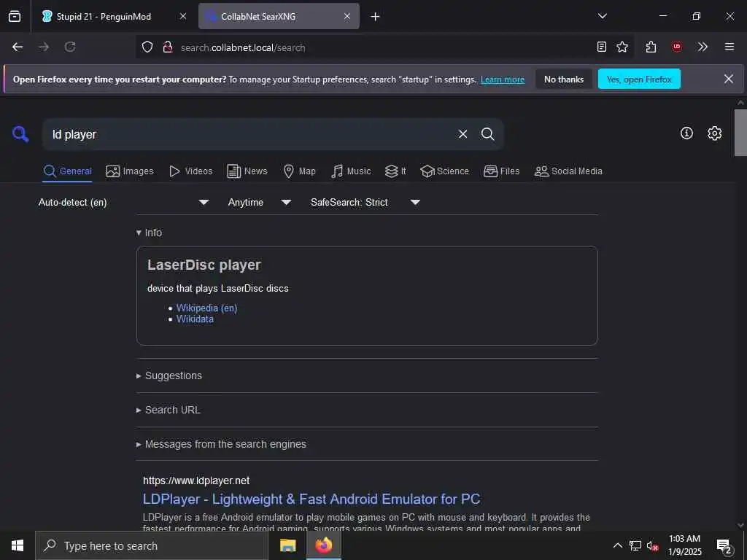This screenshot has height=560, width=747.
Task: Click Learn more in notification bar
Action: click(x=503, y=79)
